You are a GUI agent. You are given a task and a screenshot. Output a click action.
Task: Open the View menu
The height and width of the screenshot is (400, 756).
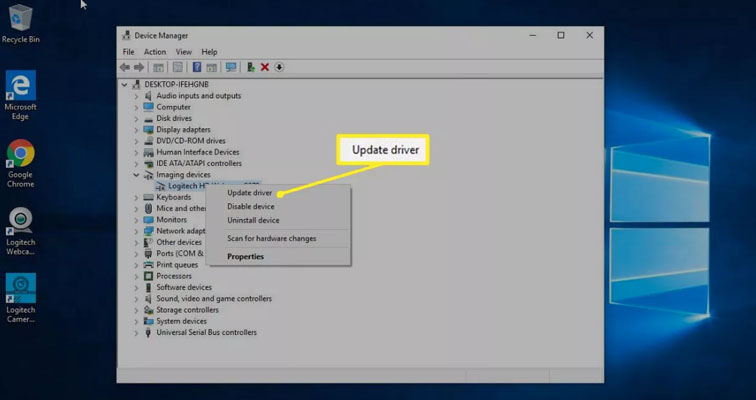point(184,52)
